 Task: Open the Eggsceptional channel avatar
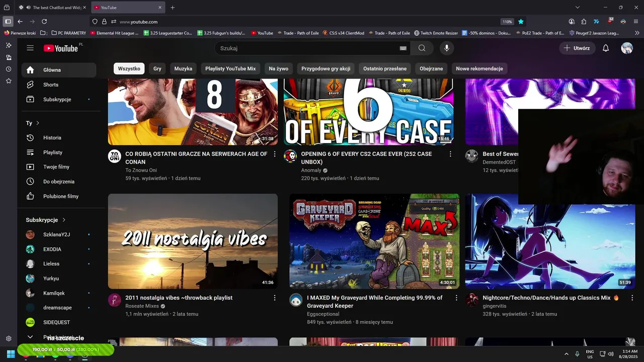[296, 300]
